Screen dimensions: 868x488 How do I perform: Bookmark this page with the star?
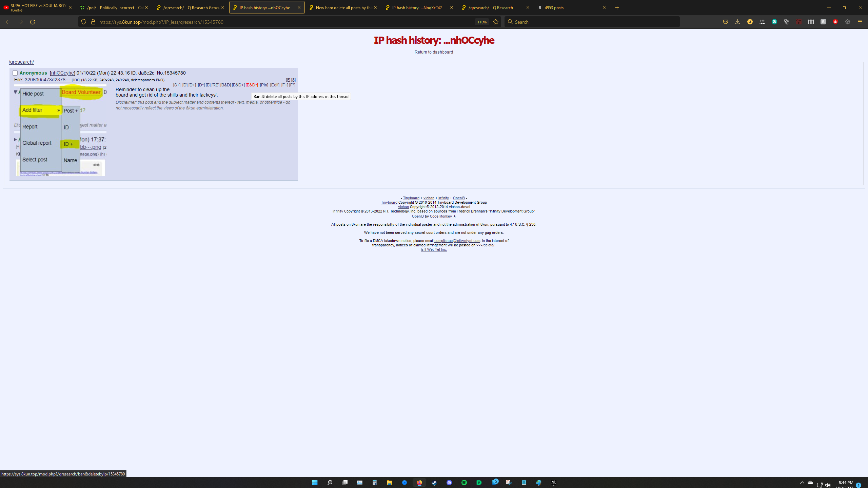[x=495, y=22]
